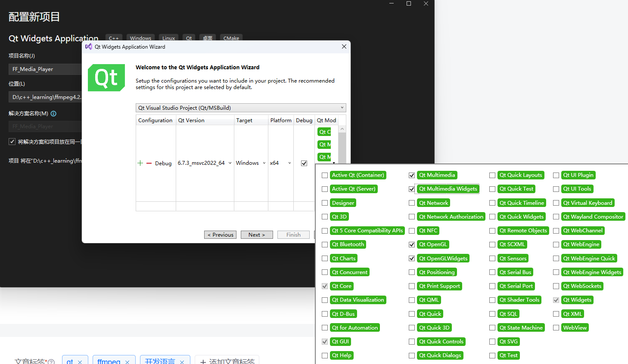Click the Next button in wizard
The image size is (628, 364).
pyautogui.click(x=257, y=235)
